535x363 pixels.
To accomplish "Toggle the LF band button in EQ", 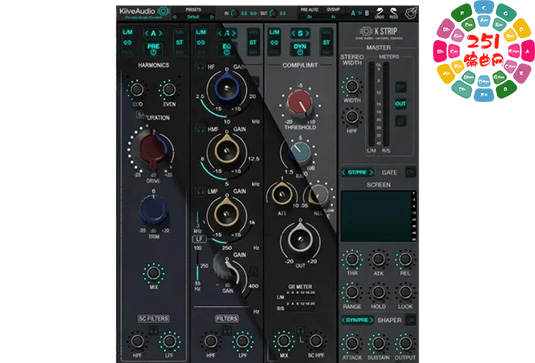I will click(199, 239).
